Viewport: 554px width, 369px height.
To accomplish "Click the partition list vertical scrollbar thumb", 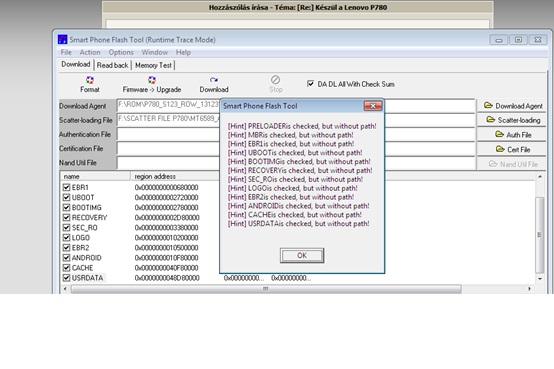I will (539, 234).
